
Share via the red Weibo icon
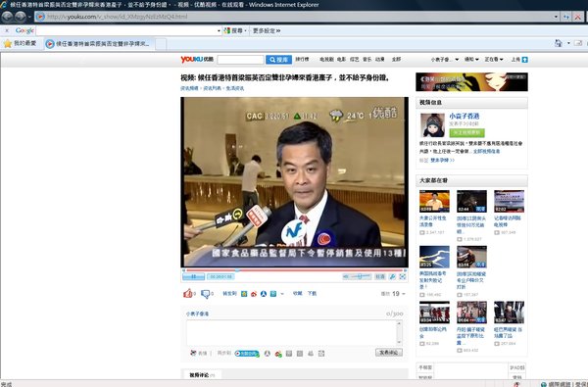tap(254, 294)
